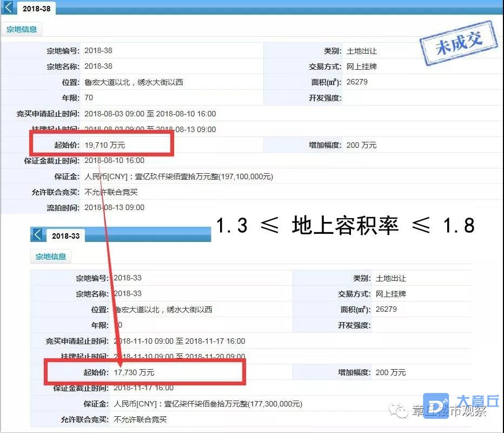Click 宗地名称 value 2018-38

click(x=98, y=66)
